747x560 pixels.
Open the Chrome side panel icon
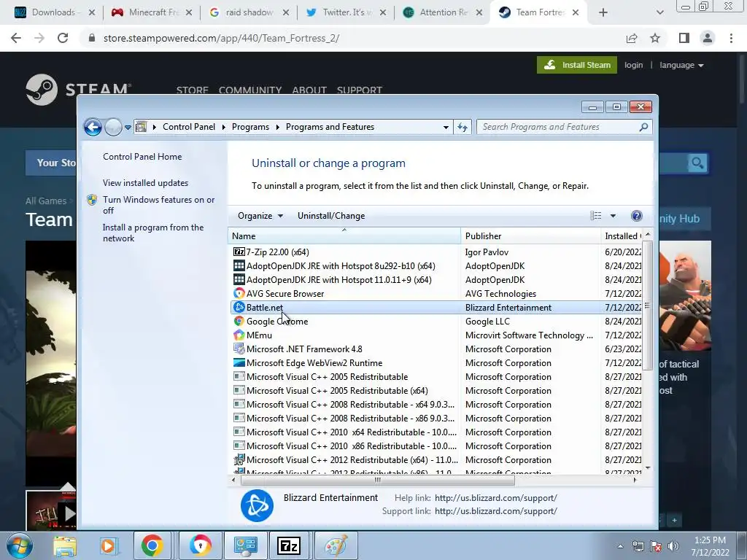tap(684, 38)
